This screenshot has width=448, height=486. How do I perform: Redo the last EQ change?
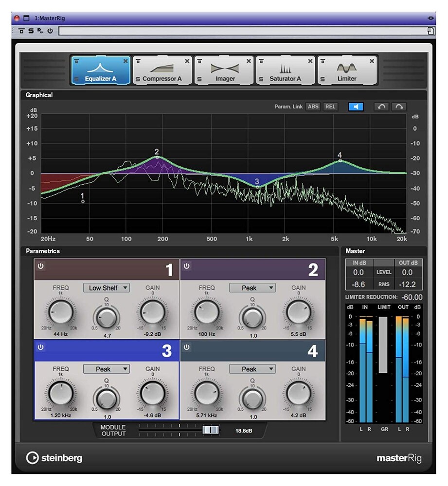click(399, 107)
